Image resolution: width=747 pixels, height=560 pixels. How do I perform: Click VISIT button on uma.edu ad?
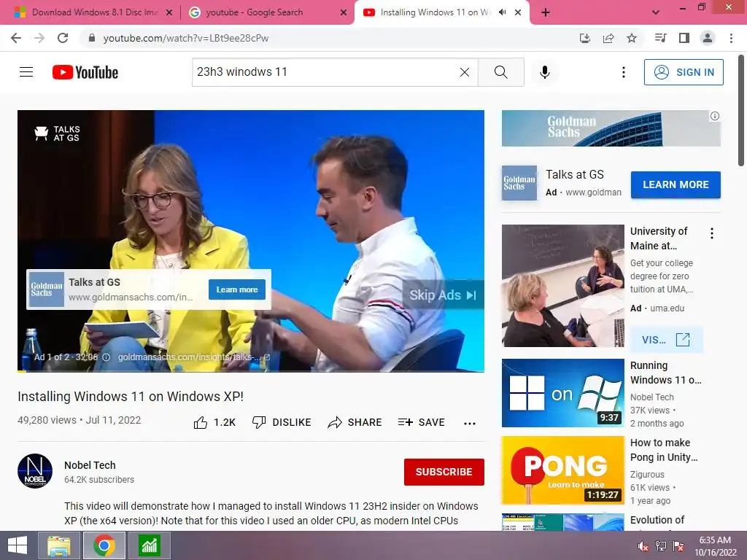pyautogui.click(x=666, y=340)
